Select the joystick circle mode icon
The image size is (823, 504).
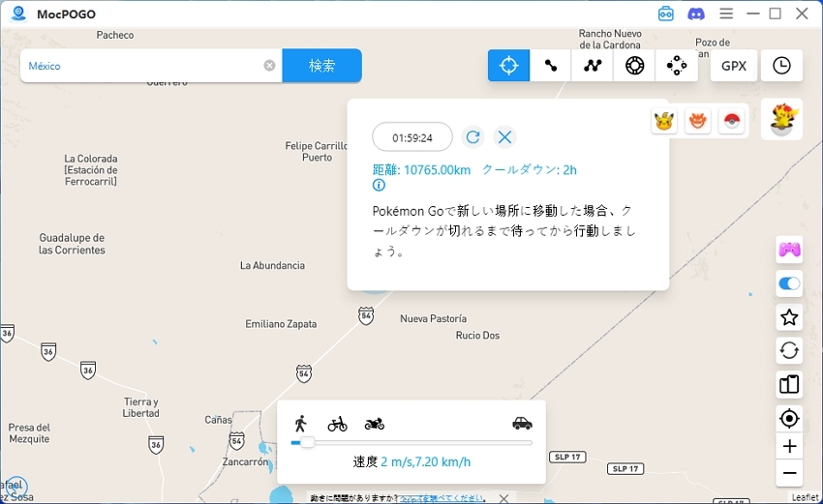(634, 66)
